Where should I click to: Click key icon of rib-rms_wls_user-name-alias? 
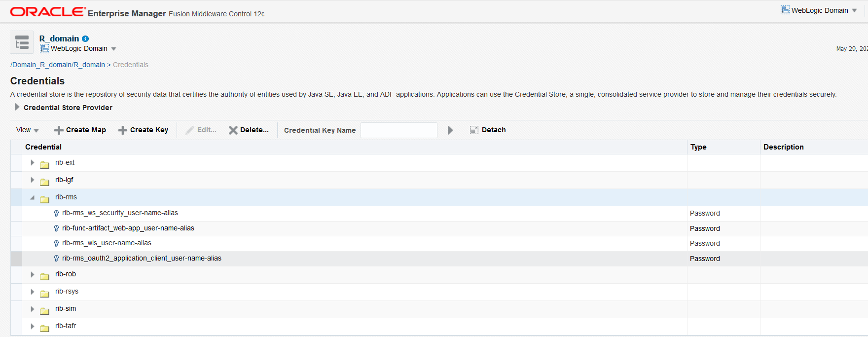pos(56,243)
